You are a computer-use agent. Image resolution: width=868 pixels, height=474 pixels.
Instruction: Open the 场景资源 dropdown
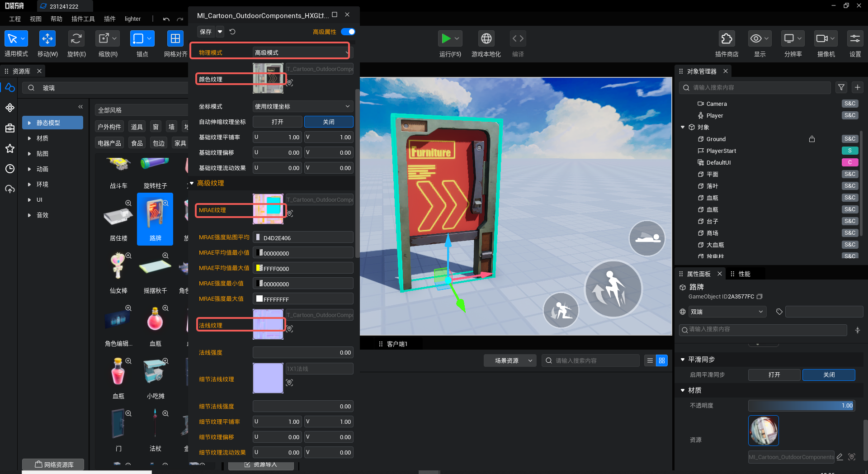[x=510, y=360]
